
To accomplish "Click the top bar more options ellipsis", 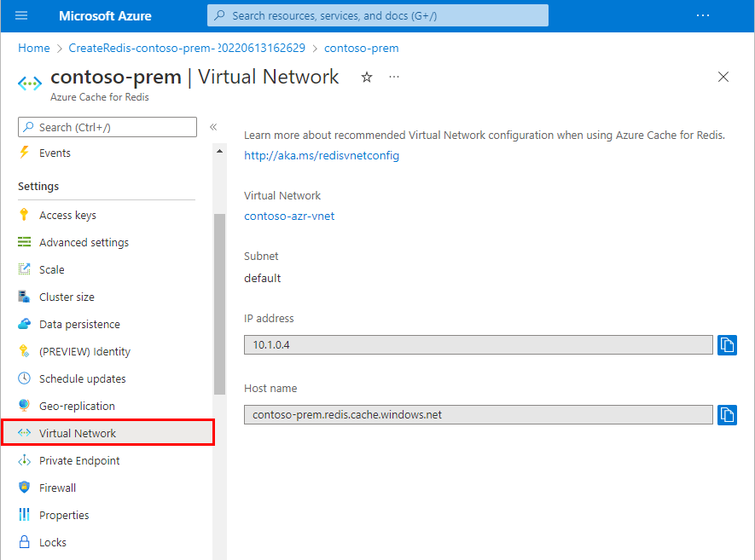I will click(703, 15).
